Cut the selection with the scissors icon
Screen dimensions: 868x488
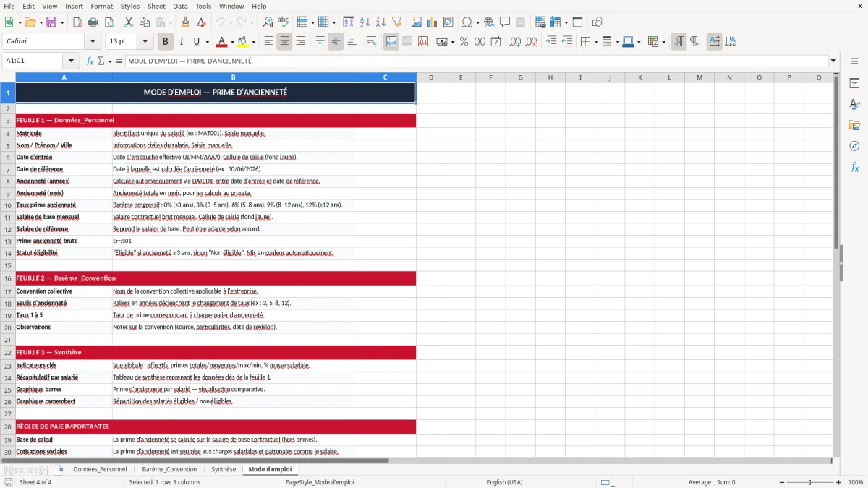click(x=128, y=22)
